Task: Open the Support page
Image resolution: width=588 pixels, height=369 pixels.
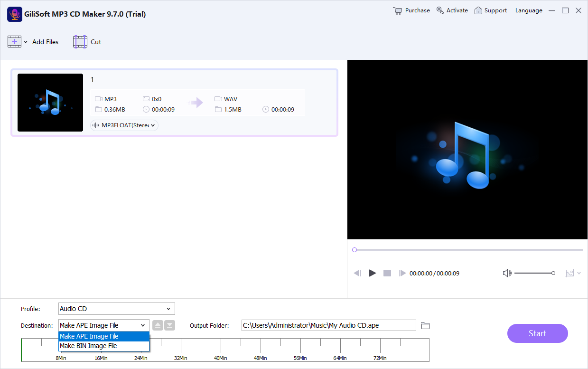Action: coord(491,10)
